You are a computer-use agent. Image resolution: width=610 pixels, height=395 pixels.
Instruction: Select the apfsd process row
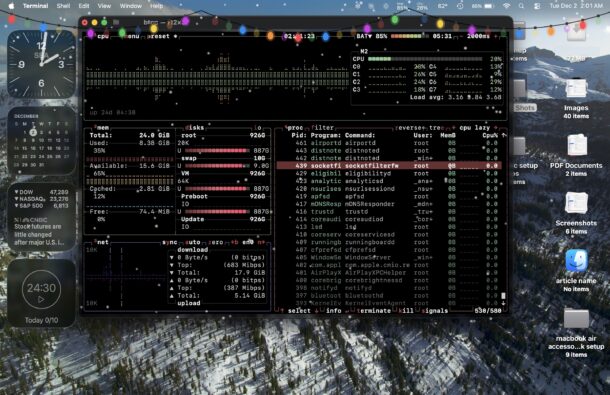point(388,197)
